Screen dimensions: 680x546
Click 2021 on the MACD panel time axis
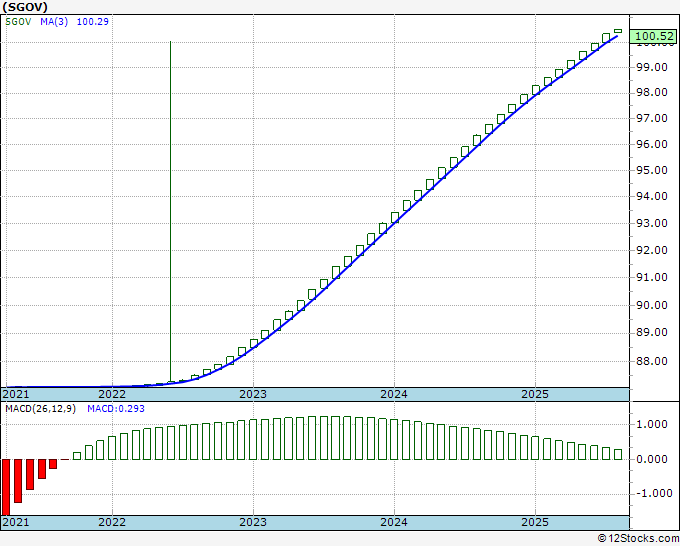click(16, 522)
